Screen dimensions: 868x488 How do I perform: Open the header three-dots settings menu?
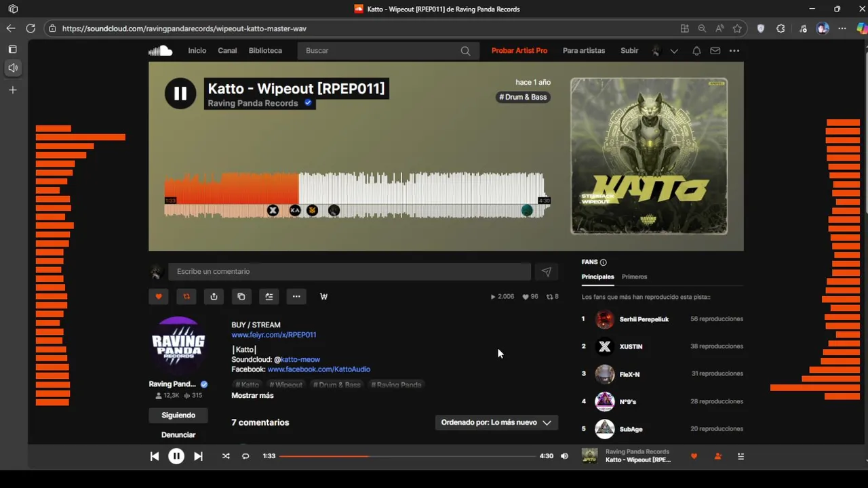[x=734, y=51]
